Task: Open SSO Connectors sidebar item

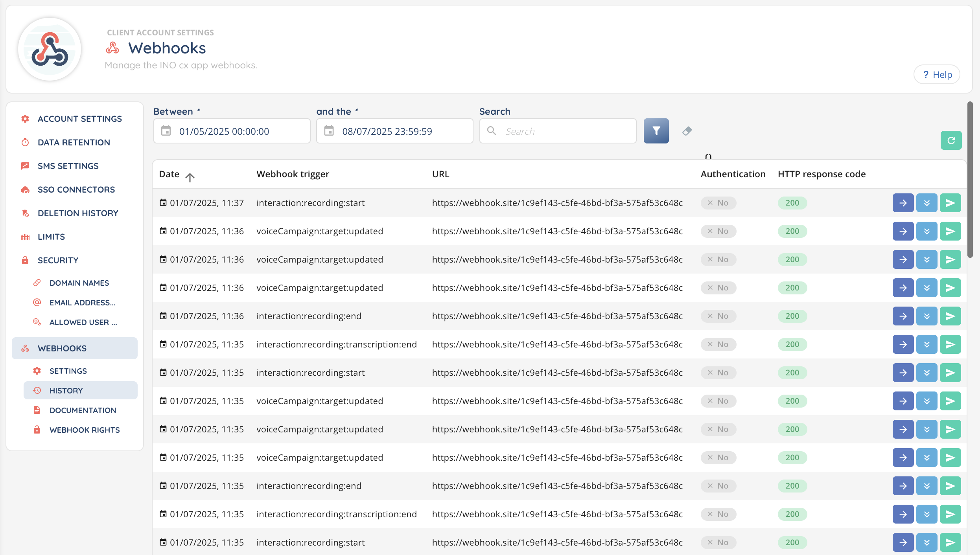Action: [76, 189]
